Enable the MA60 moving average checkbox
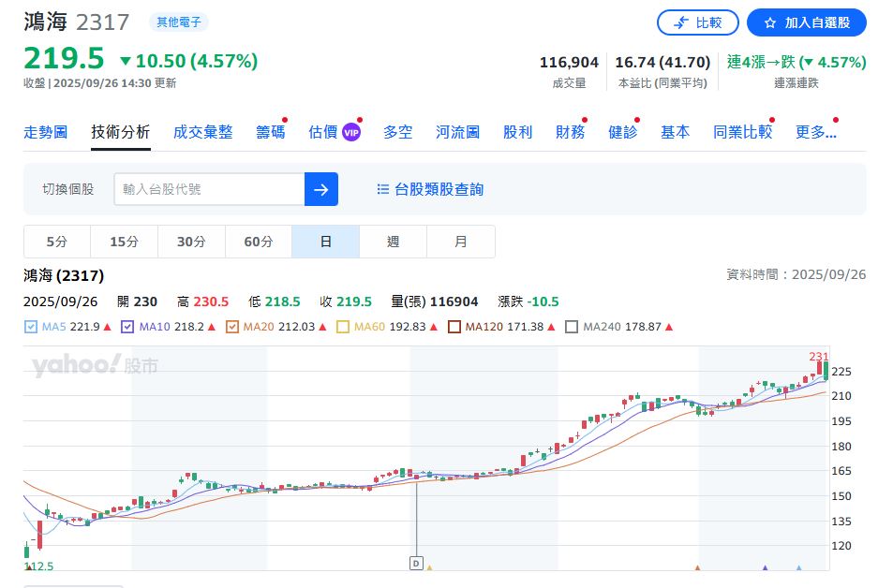893x588 pixels. pos(342,327)
